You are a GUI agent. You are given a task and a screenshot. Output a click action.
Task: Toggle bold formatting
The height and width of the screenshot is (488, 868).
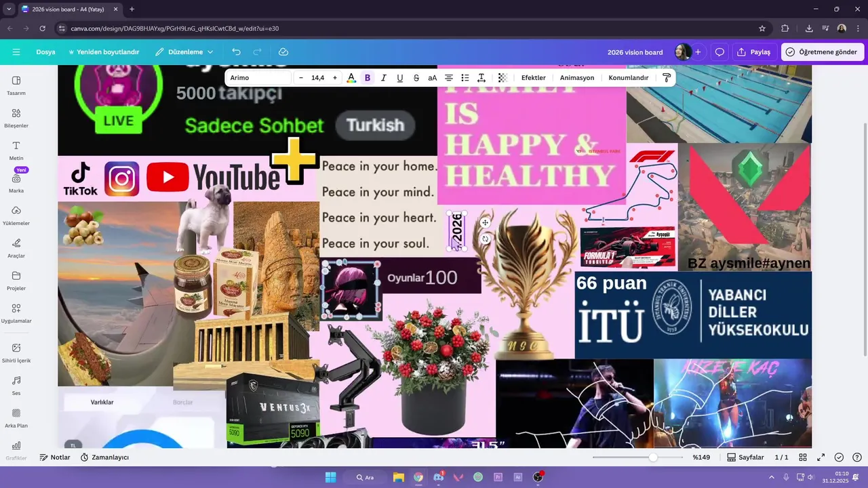click(x=368, y=78)
